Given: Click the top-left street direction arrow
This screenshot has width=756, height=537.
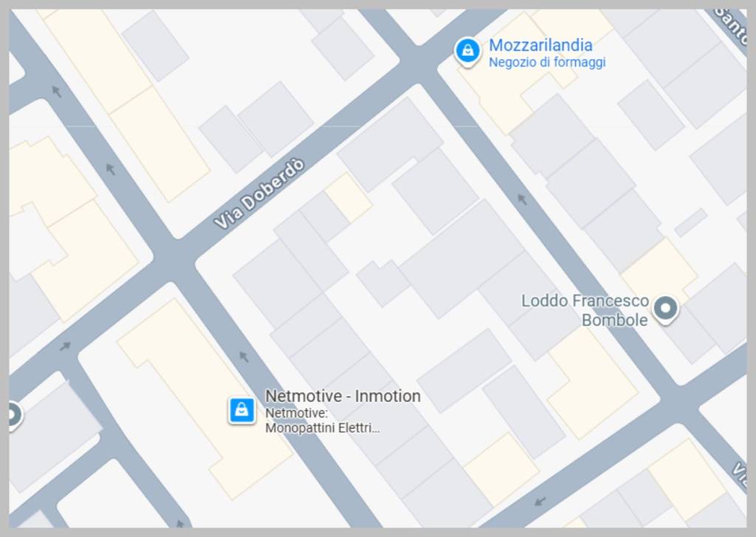Looking at the screenshot, I should click(56, 91).
